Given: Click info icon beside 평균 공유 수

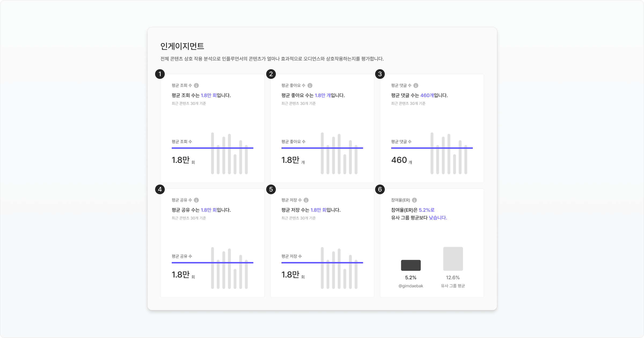Looking at the screenshot, I should pos(196,200).
